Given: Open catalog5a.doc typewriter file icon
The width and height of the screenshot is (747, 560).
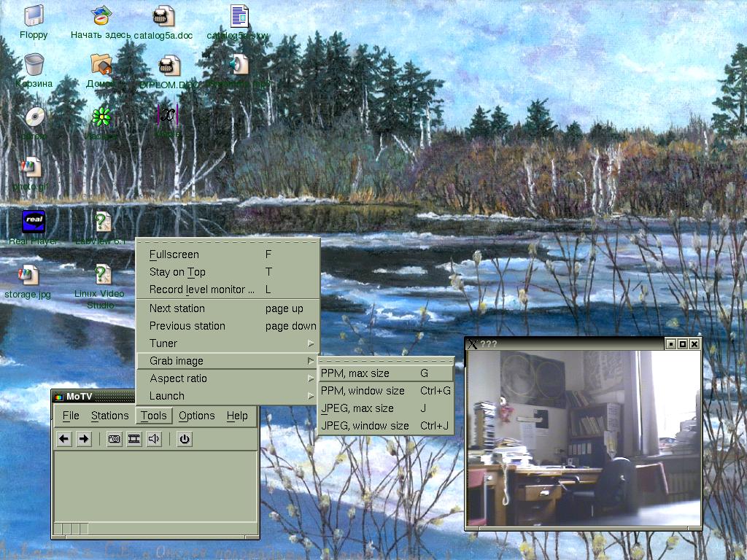Looking at the screenshot, I should tap(163, 16).
